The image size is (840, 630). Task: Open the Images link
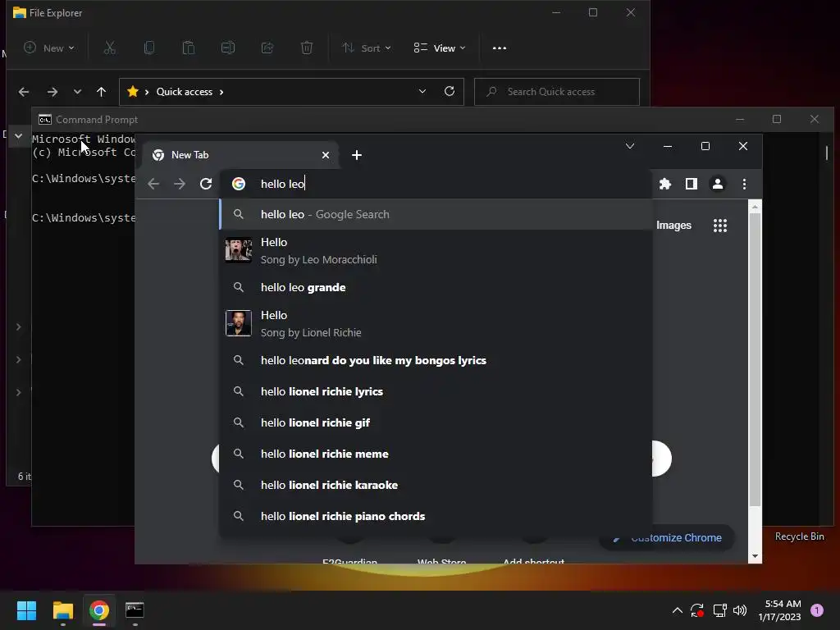[674, 226]
